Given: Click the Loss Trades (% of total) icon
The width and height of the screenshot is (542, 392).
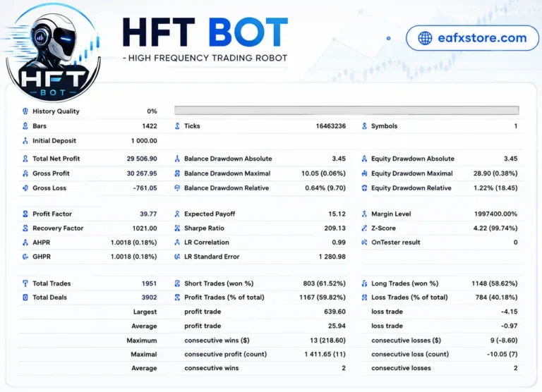Looking at the screenshot, I should click(x=364, y=298).
